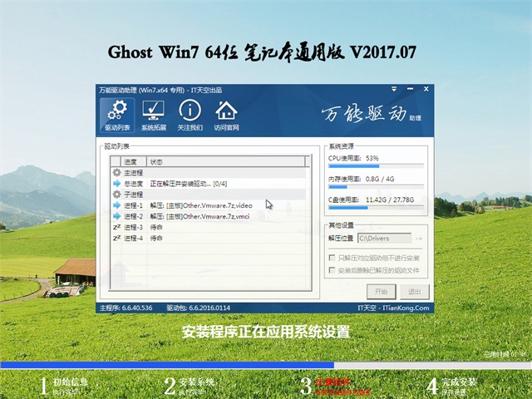532x399 pixels.
Task: Click the 主进程 gear icon in list
Action: pyautogui.click(x=116, y=172)
